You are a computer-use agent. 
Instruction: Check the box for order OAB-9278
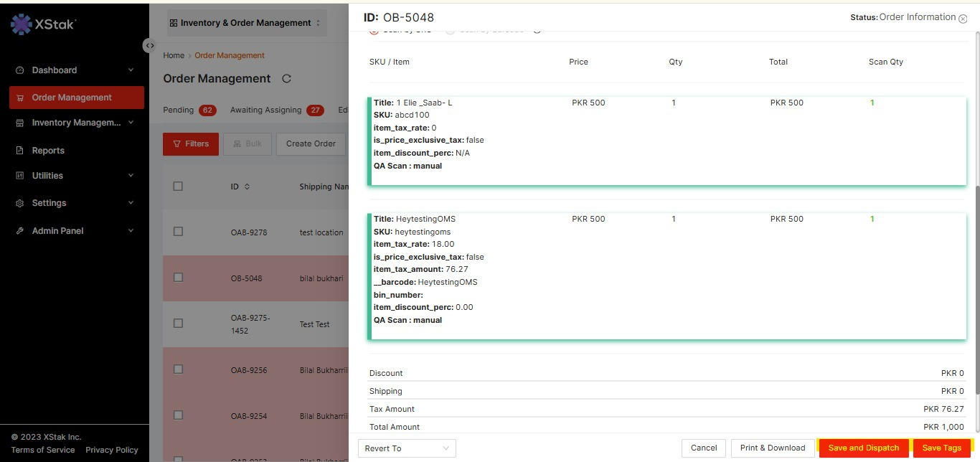[178, 232]
